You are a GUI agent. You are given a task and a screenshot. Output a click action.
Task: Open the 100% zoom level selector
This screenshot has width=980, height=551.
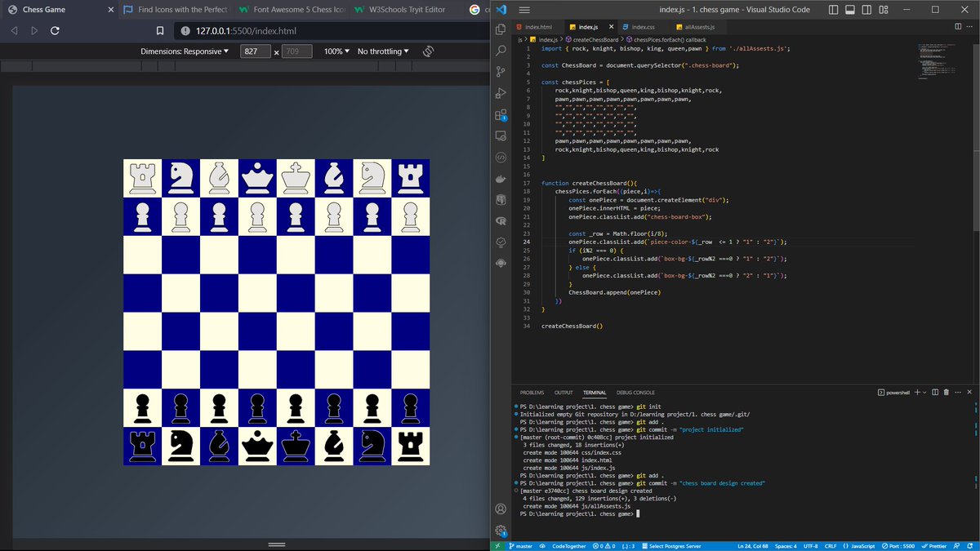tap(337, 51)
